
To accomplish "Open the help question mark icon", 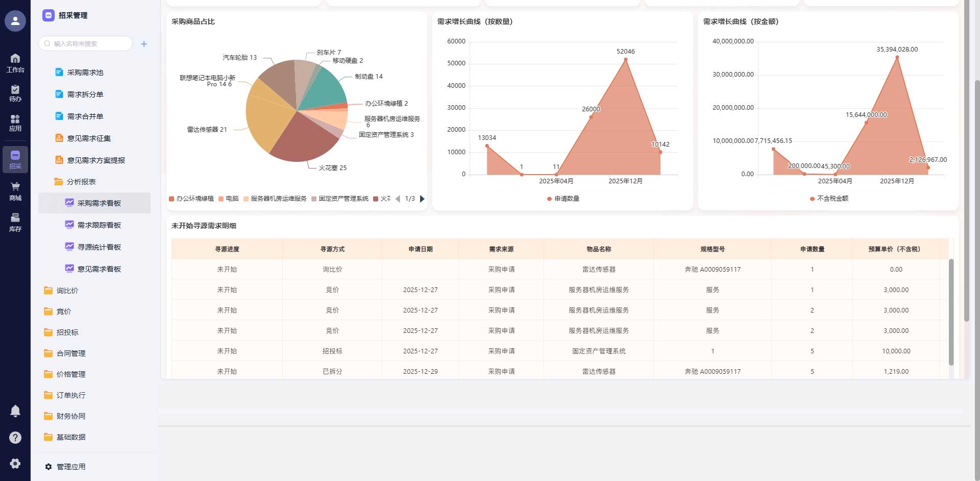I will 15,437.
